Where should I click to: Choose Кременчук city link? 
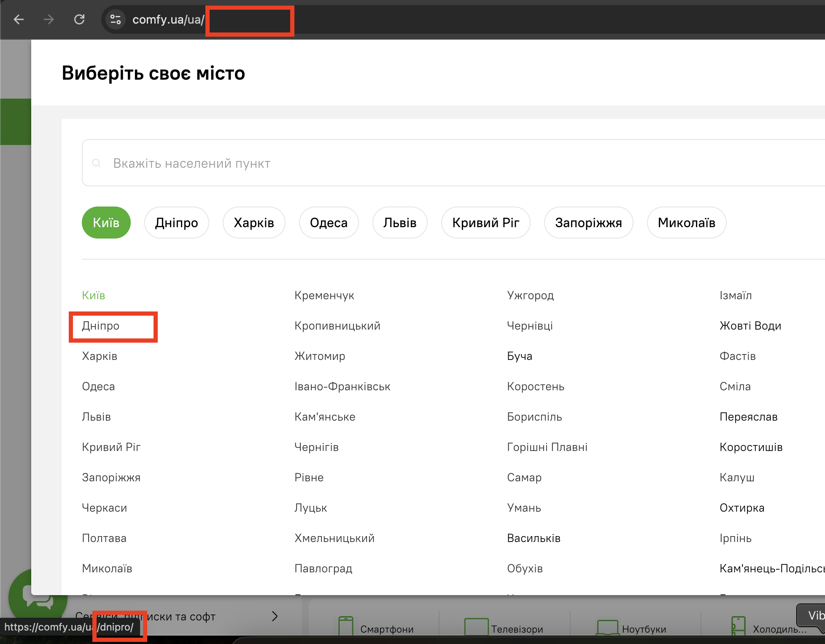(324, 295)
